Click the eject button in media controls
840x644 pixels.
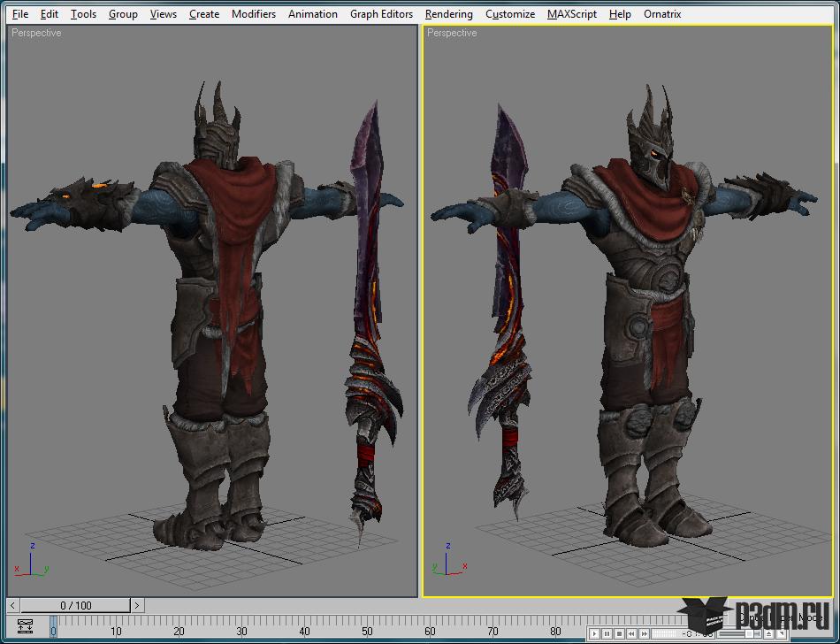tap(768, 633)
